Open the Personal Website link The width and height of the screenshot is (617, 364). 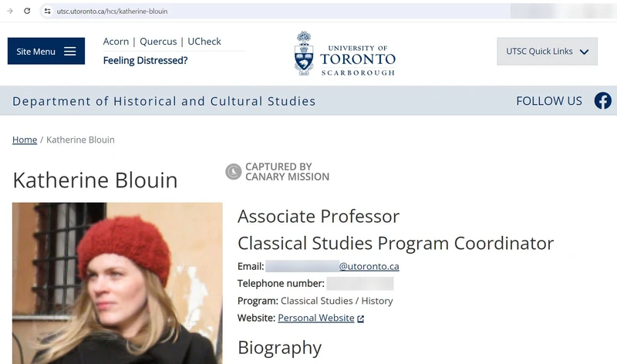[316, 318]
